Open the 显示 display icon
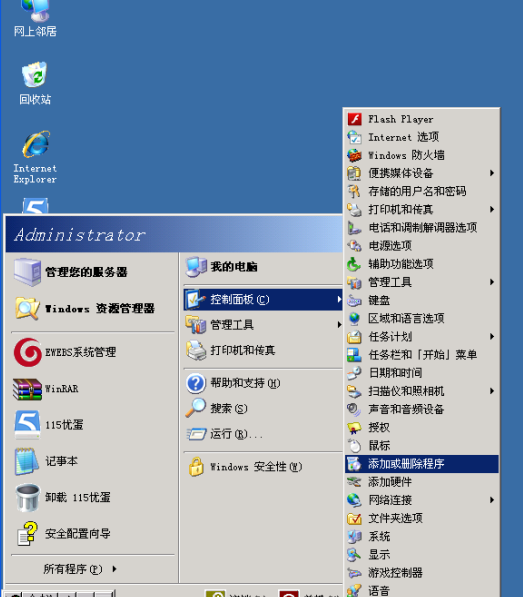This screenshot has height=597, width=523. (x=354, y=554)
